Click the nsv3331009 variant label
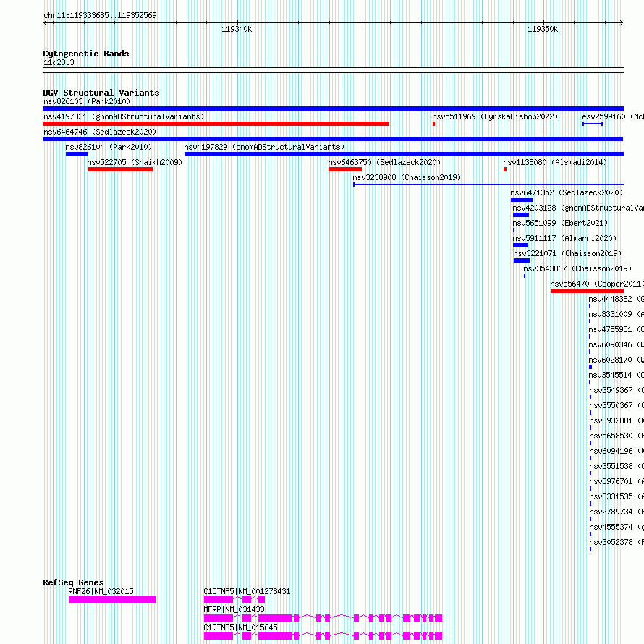Screen dimensions: 644x644 (616, 314)
